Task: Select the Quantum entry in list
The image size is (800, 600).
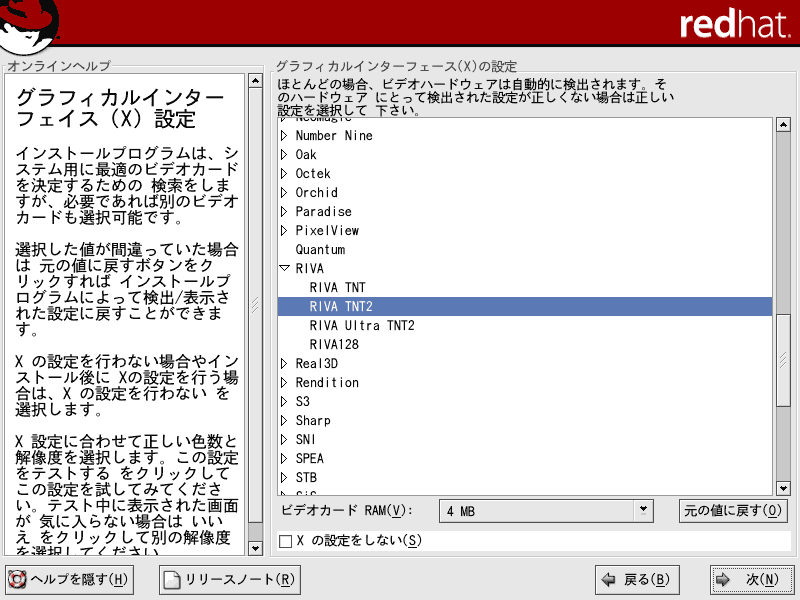Action: (524, 249)
